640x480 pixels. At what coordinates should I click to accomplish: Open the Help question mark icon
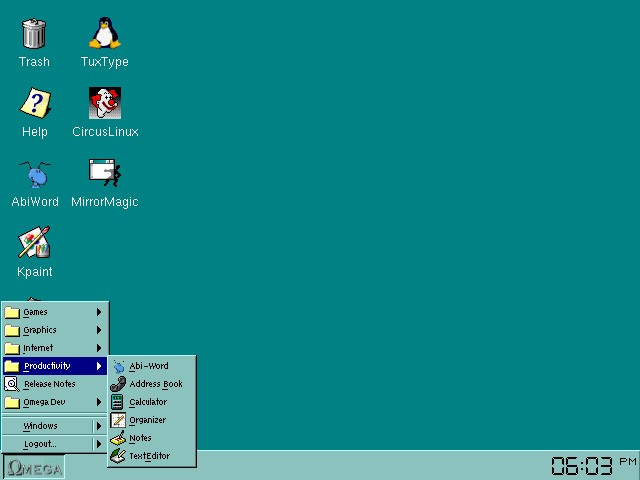pos(35,103)
